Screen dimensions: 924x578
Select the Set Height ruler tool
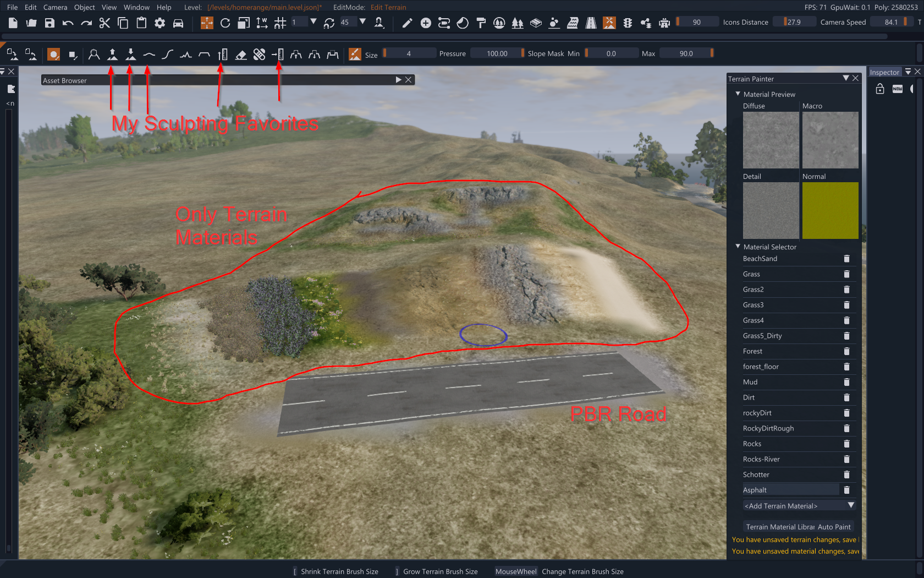[x=222, y=54]
